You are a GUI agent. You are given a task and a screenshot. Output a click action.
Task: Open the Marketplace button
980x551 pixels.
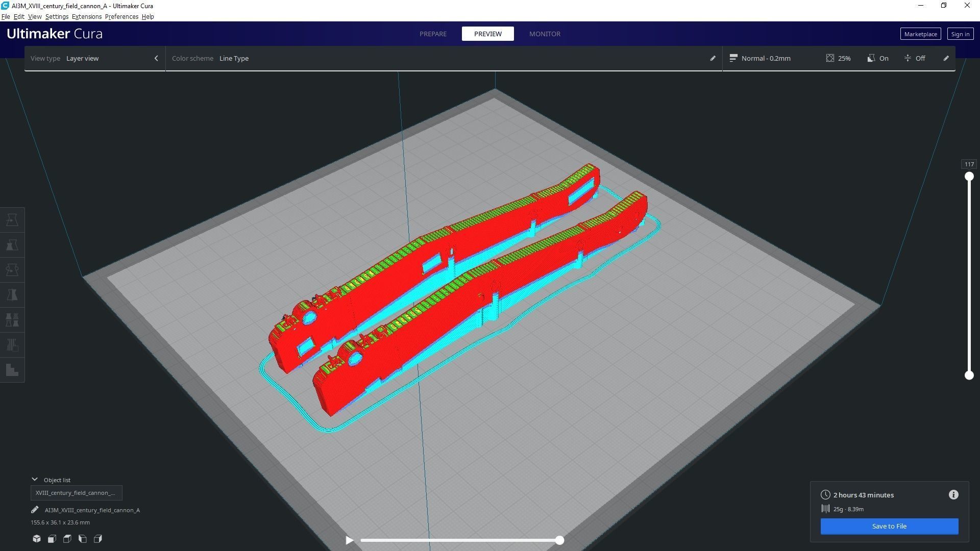(x=920, y=34)
